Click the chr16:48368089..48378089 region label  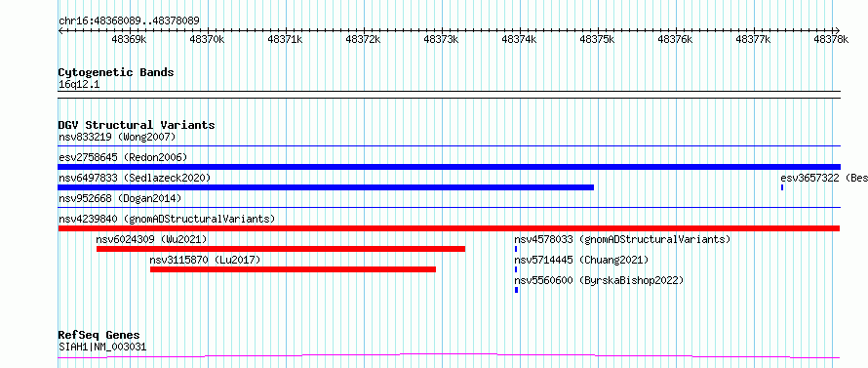click(129, 20)
